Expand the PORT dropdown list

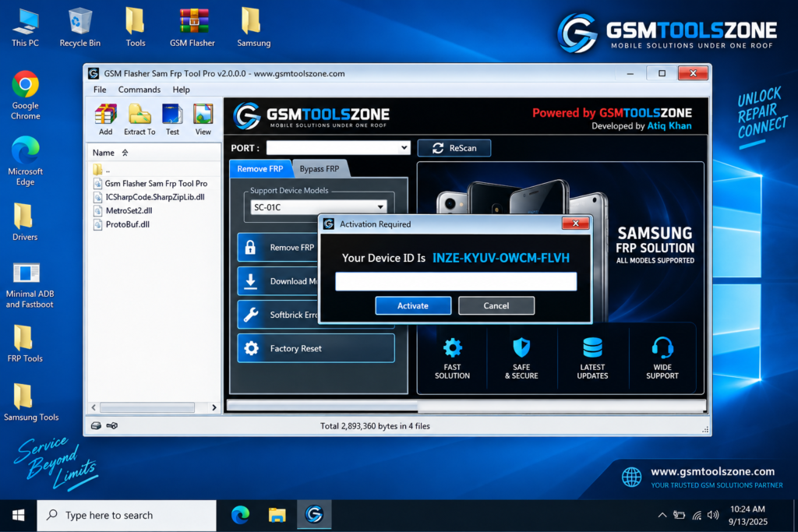[404, 148]
